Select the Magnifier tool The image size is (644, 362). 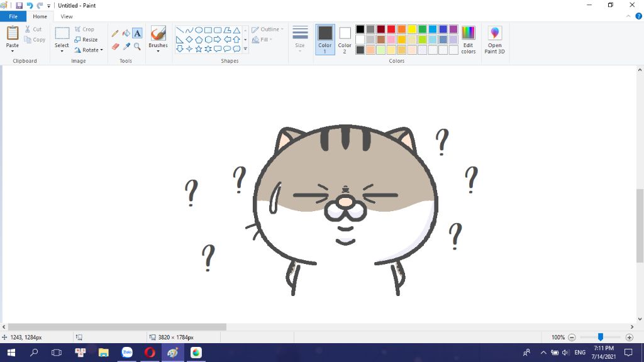pyautogui.click(x=137, y=47)
